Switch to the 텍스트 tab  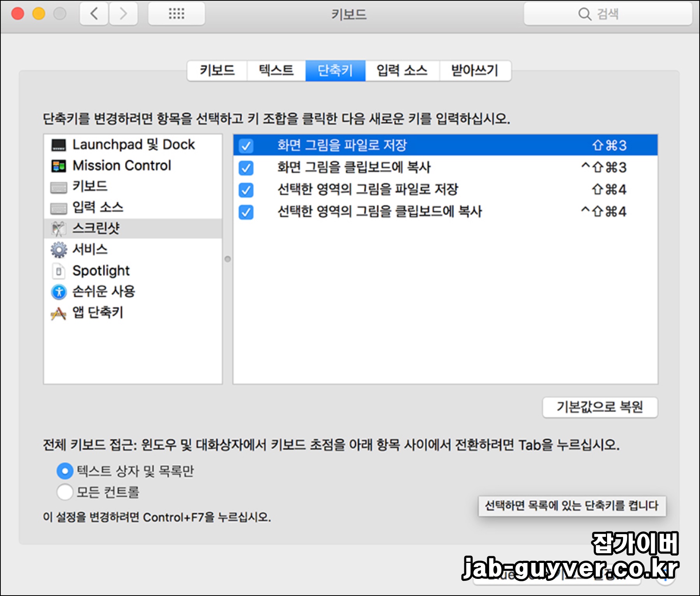275,70
